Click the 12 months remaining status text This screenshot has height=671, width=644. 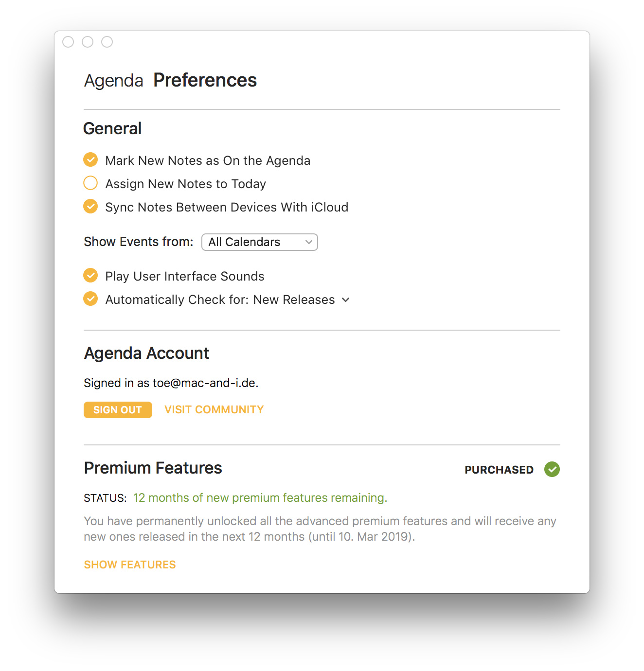pos(260,498)
